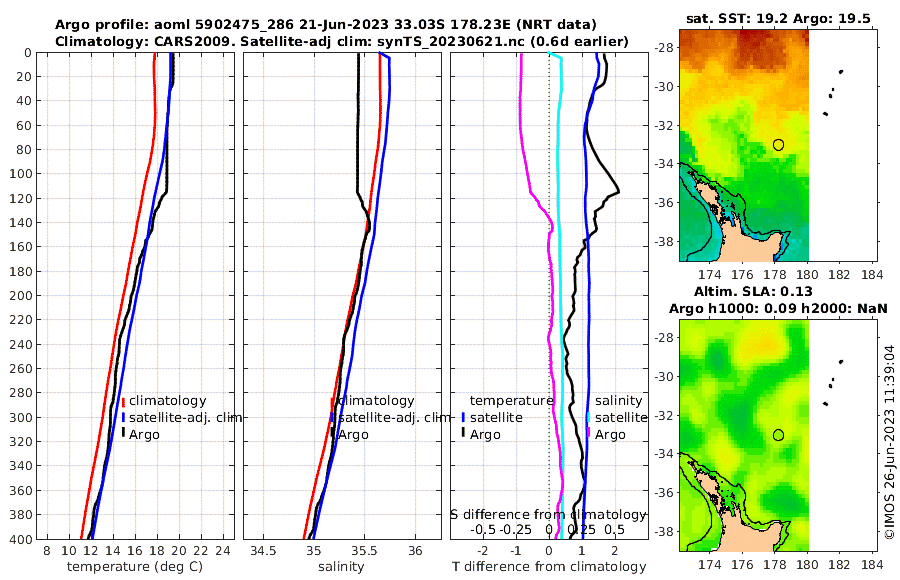Click salinity axis tick label 34.5
Viewport: 900px width, 580px height.
tap(263, 551)
